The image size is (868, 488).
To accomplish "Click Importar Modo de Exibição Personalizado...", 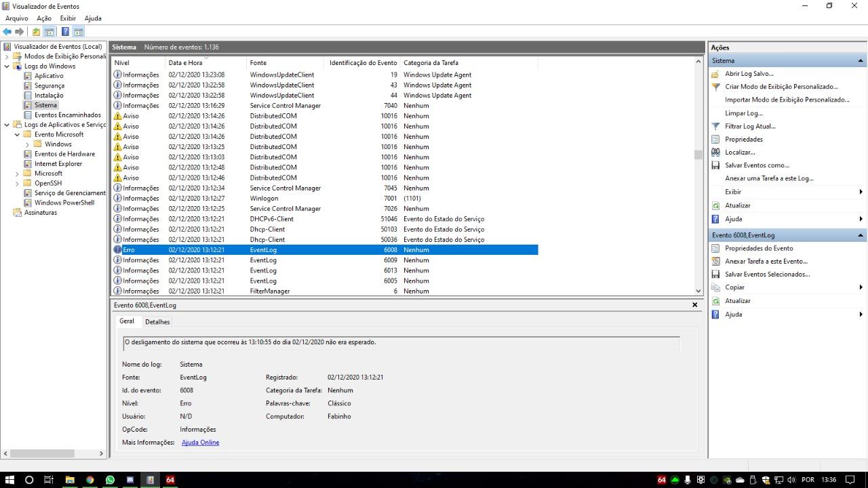I will [x=787, y=100].
